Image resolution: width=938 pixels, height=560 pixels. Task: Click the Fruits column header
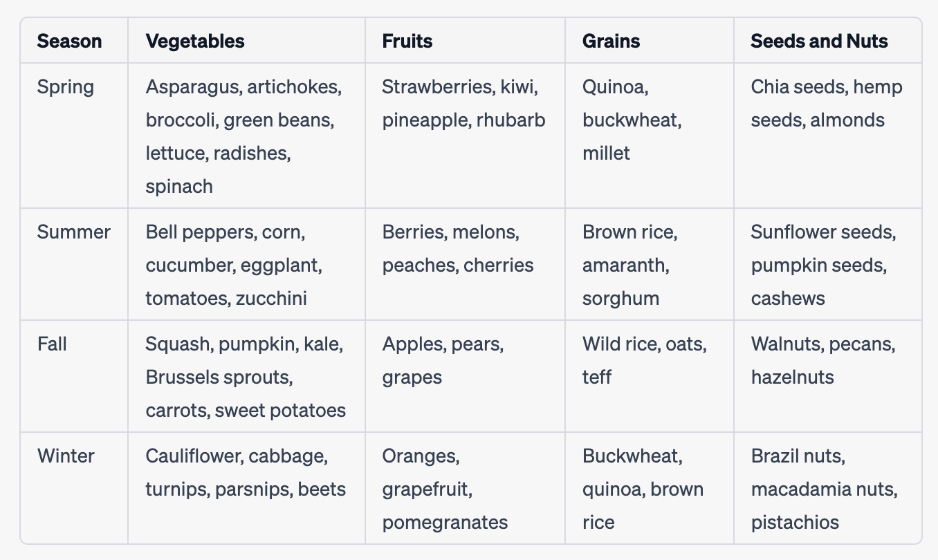point(407,41)
